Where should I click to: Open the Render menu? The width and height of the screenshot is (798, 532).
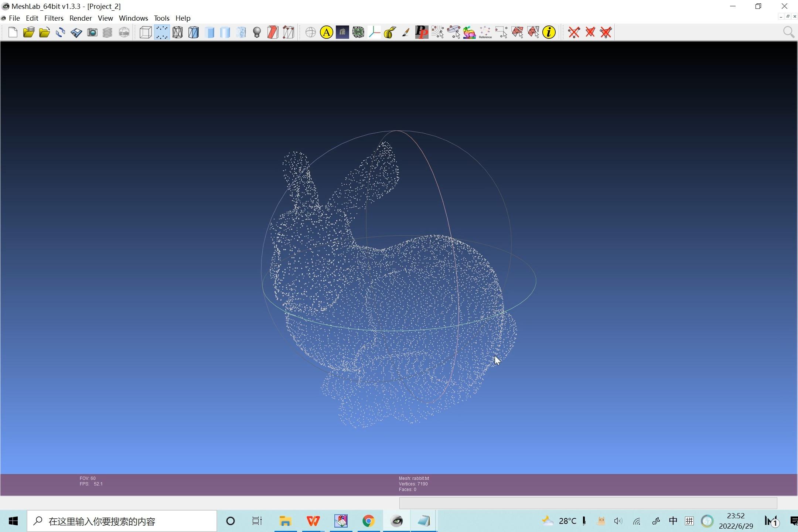pos(81,18)
